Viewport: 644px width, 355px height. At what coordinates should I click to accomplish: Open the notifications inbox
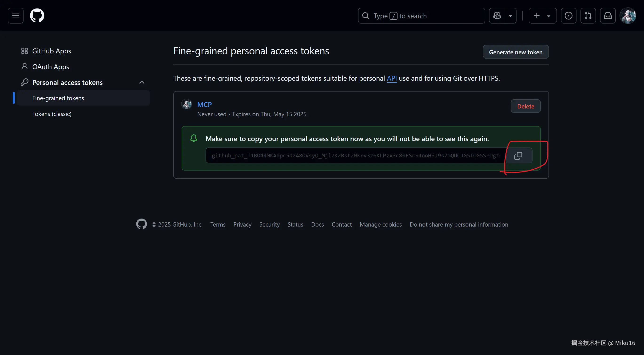[x=608, y=16]
